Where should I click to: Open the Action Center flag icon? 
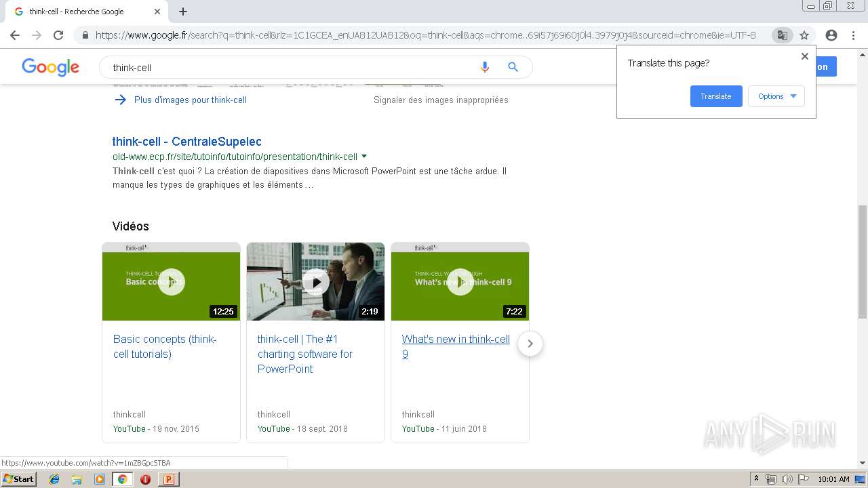(803, 479)
